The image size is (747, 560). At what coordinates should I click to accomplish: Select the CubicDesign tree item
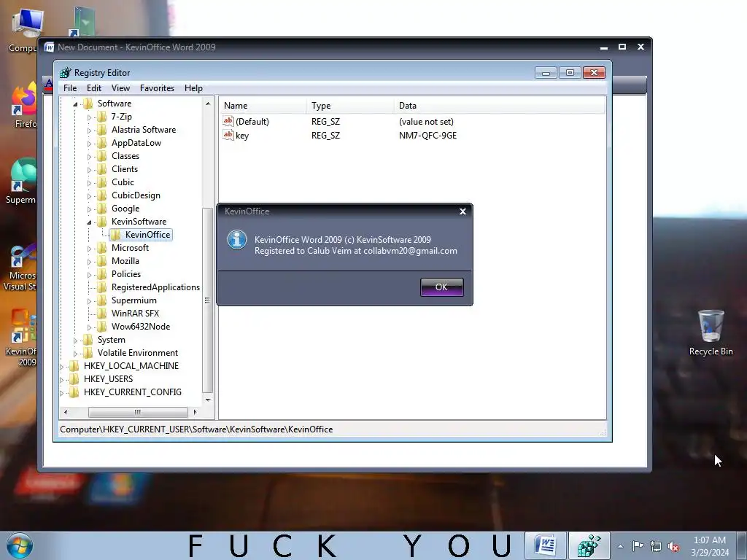(136, 195)
